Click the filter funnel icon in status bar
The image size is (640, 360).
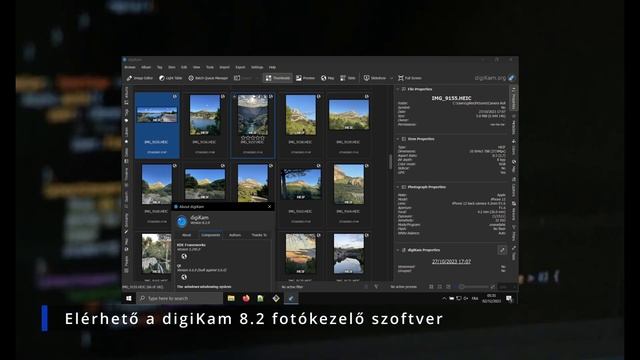point(376,287)
